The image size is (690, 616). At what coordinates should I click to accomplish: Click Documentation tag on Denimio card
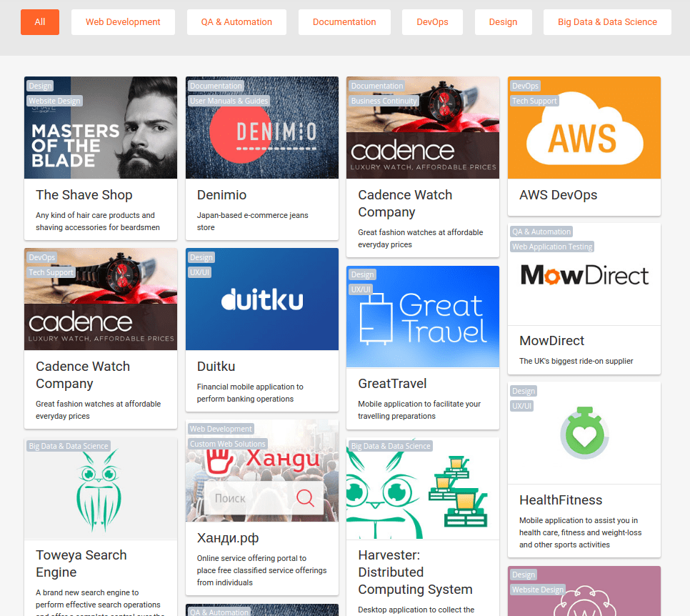click(x=216, y=86)
